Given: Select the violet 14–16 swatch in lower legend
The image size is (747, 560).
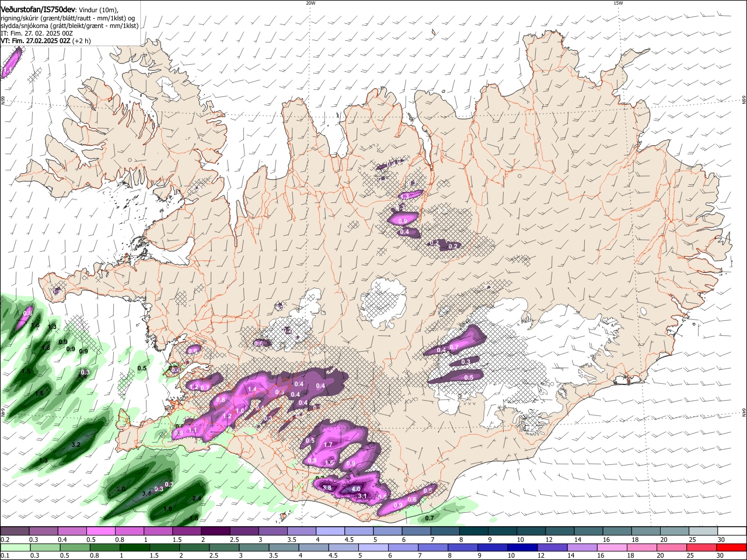Looking at the screenshot, I should point(581,547).
